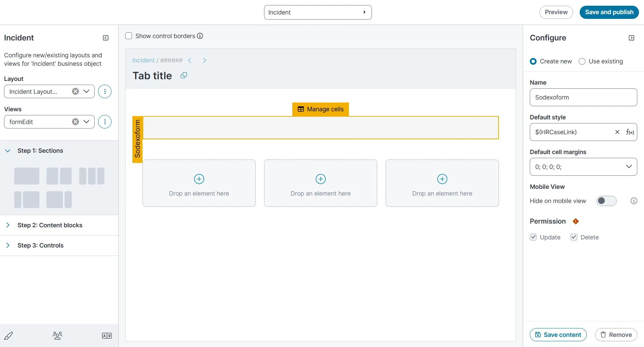Go to previous incident record arrow

(190, 60)
